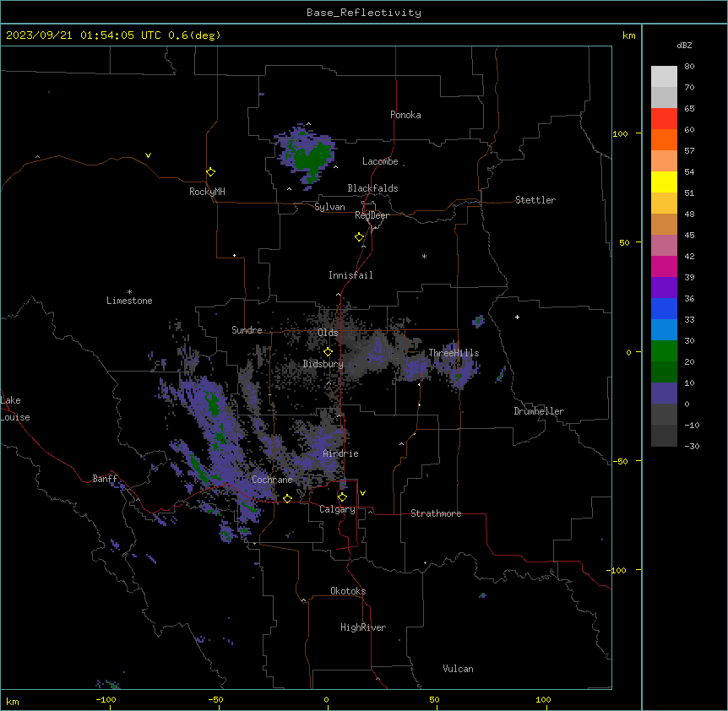Click the Didsbury town label
The width and height of the screenshot is (728, 711).
click(x=323, y=364)
